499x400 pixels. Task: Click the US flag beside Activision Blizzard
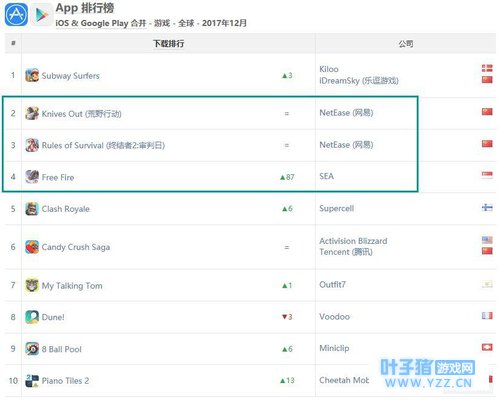click(487, 239)
